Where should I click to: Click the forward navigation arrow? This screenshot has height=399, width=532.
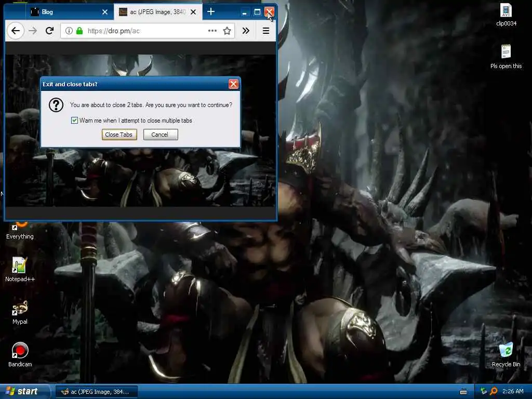pos(33,31)
